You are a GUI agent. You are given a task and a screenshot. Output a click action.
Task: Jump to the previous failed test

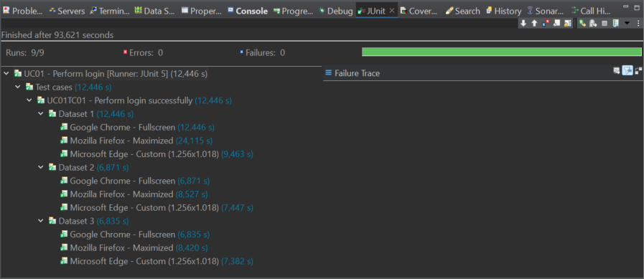pos(534,24)
